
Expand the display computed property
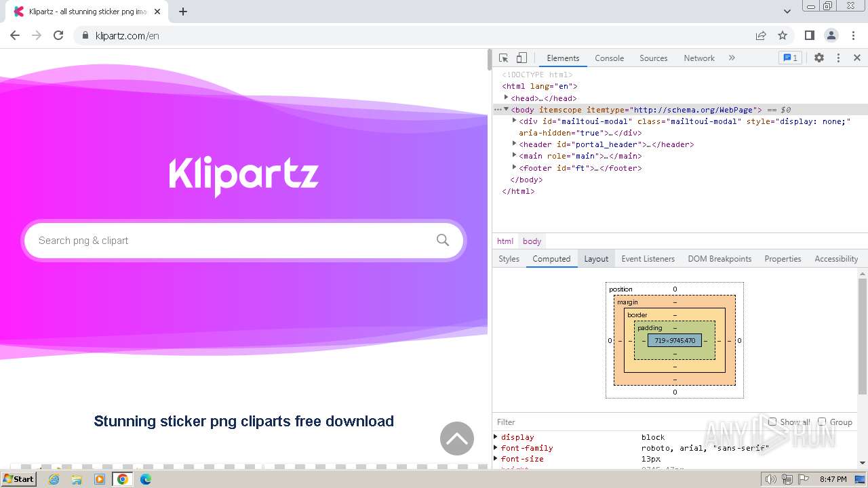click(x=496, y=437)
